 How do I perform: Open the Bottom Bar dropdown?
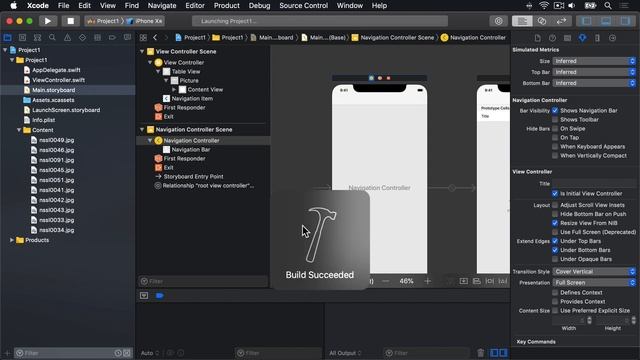point(594,83)
